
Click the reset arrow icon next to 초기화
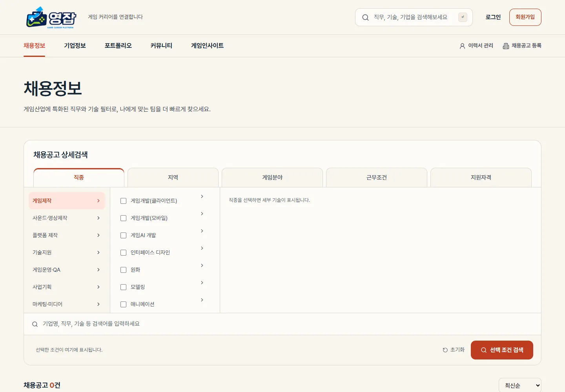445,350
